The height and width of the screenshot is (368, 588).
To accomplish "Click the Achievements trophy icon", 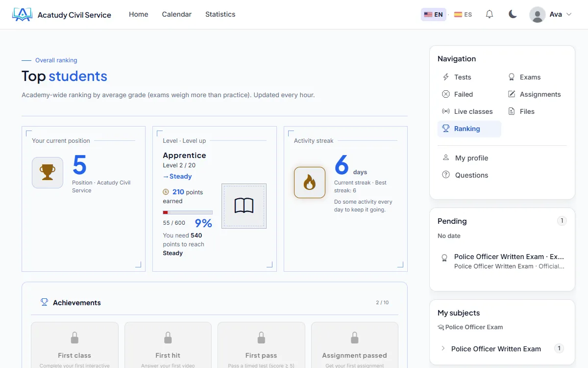I will point(44,302).
